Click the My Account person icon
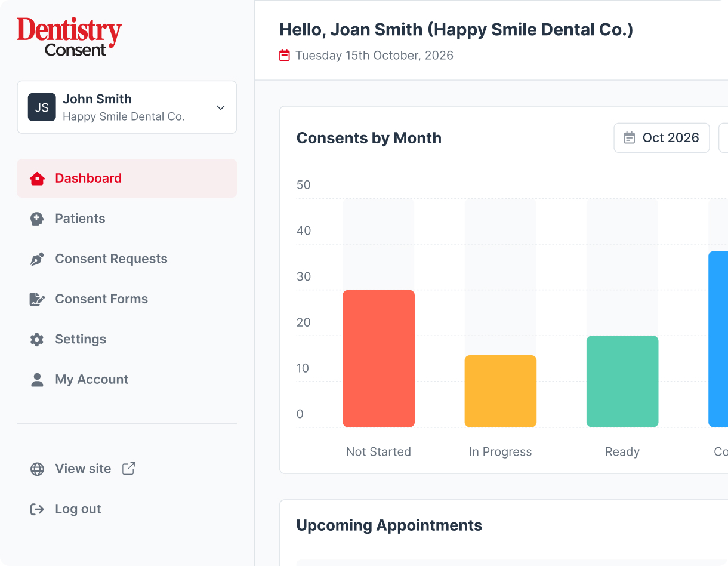 coord(37,380)
